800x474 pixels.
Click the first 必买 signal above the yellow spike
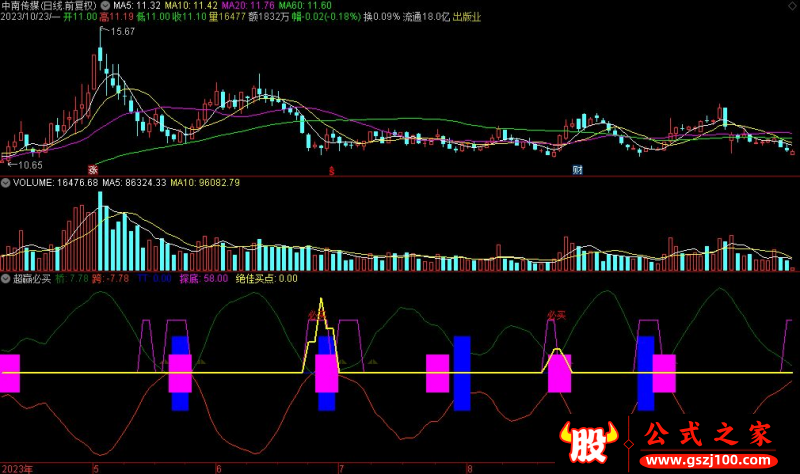318,314
